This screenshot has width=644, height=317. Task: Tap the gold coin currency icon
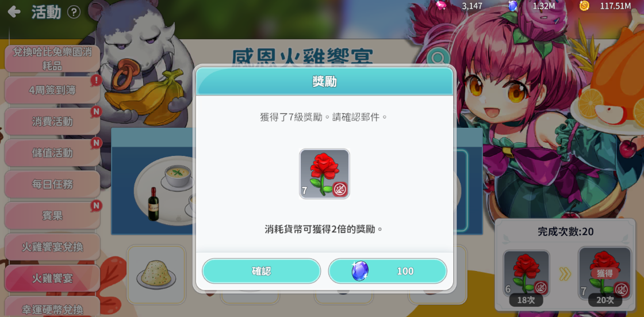click(x=584, y=6)
